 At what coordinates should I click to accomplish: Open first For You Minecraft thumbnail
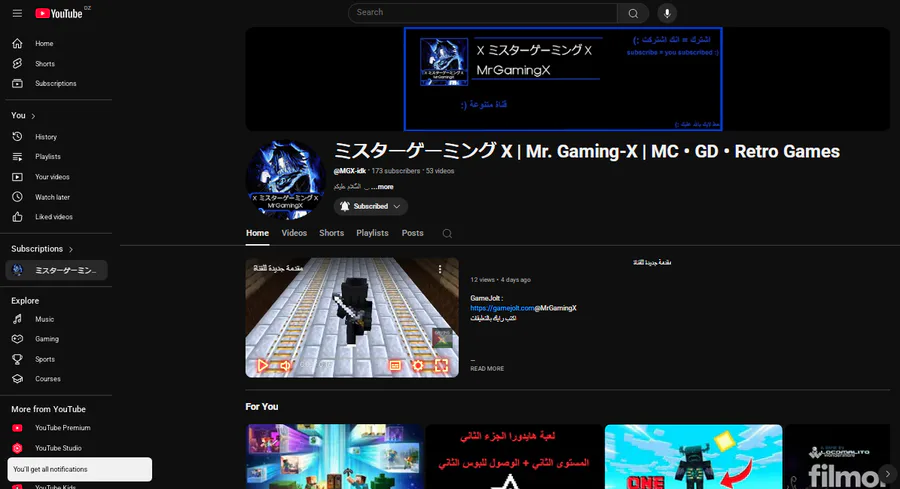[335, 457]
